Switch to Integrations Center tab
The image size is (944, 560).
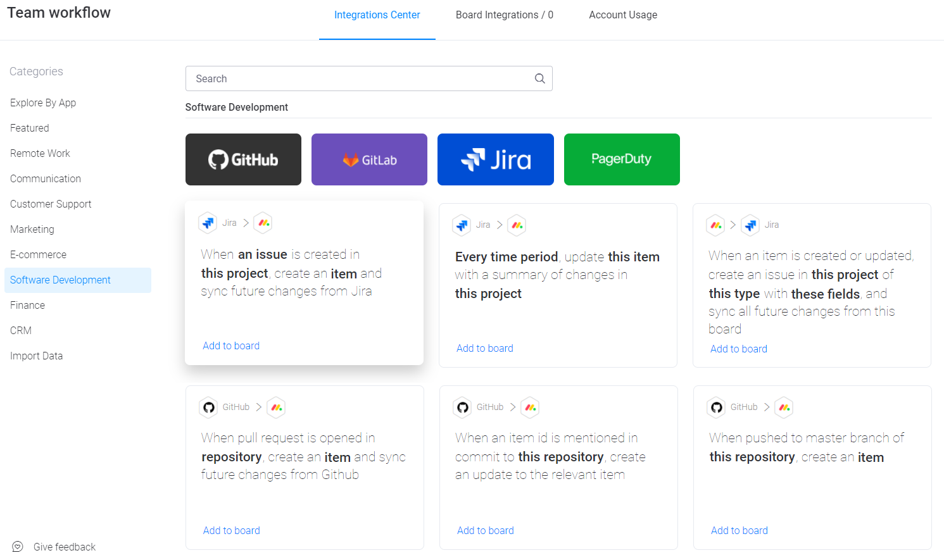[x=377, y=15]
